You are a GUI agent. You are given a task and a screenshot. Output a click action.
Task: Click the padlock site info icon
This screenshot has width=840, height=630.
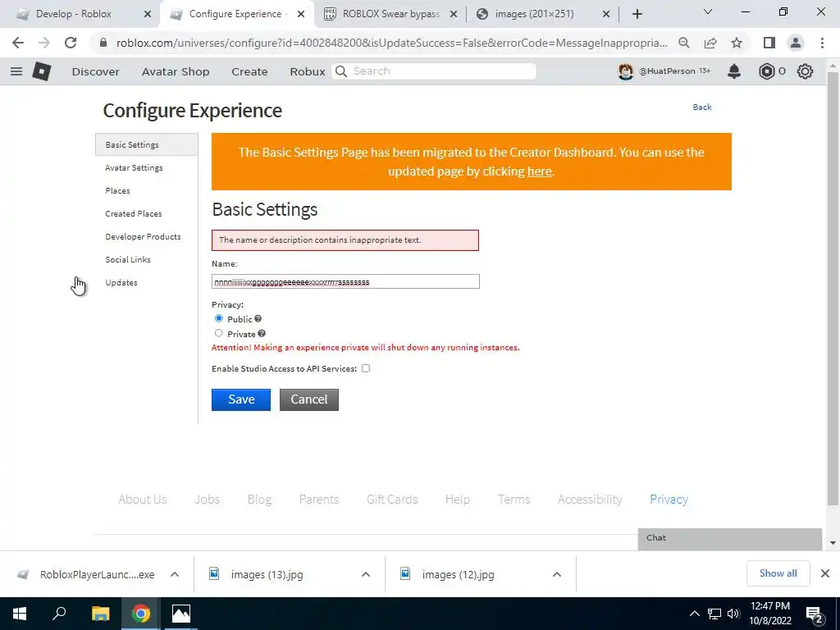103,43
